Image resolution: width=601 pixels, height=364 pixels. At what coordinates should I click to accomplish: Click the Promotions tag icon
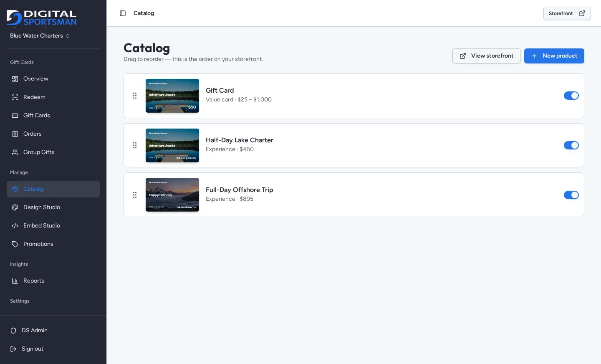(15, 244)
